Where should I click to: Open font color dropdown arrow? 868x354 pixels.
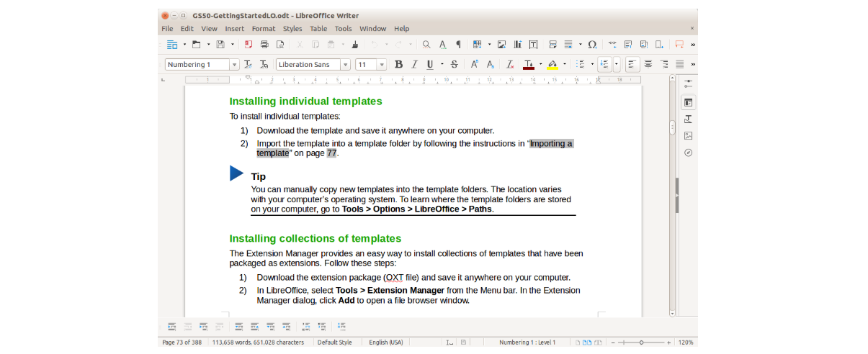click(x=540, y=64)
